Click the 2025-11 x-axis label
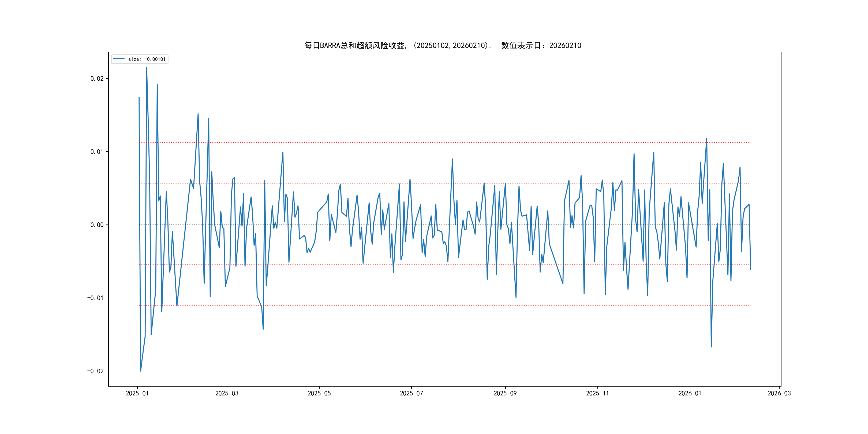The image size is (868, 434). coord(597,393)
